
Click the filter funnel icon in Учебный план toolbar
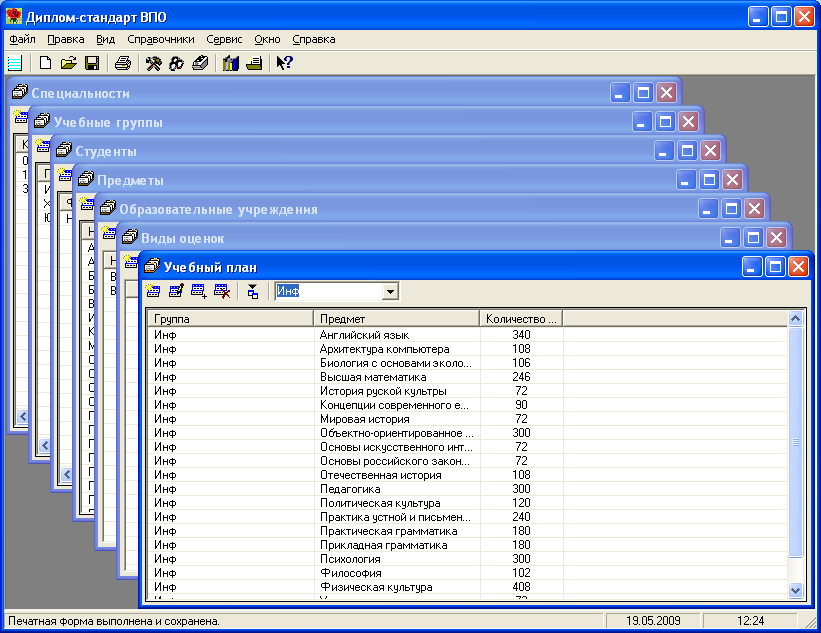click(x=253, y=291)
